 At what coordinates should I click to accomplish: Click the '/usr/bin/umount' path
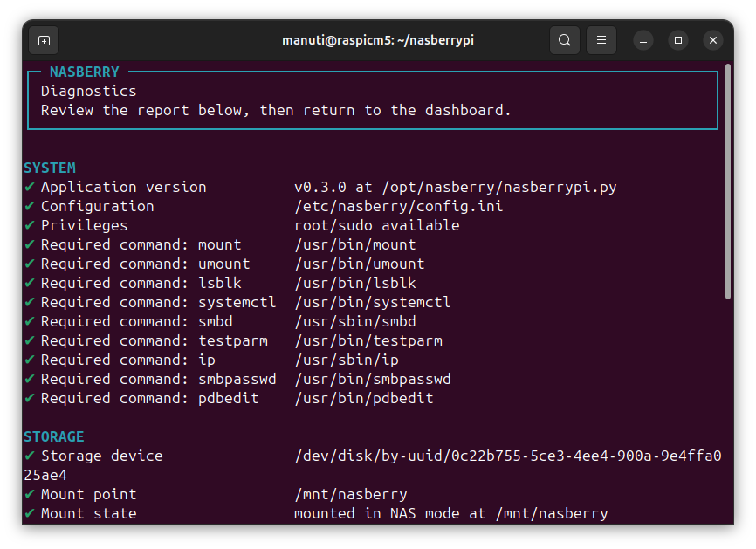tap(360, 264)
